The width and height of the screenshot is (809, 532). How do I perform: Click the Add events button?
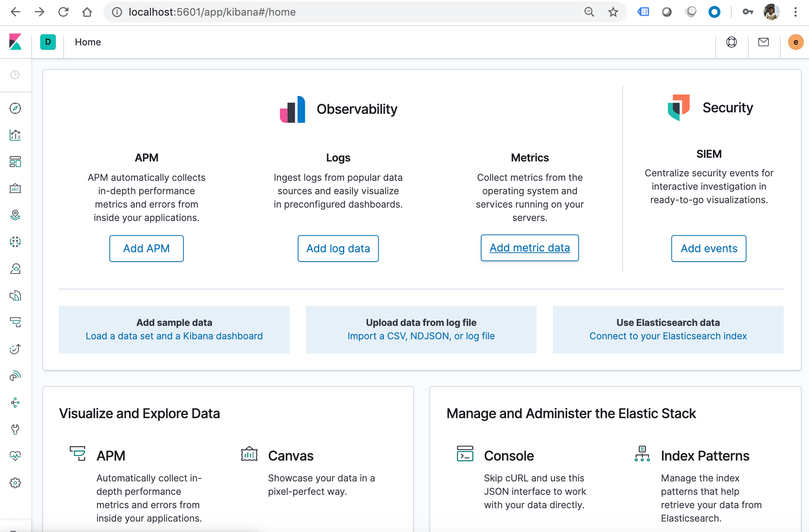[709, 249]
